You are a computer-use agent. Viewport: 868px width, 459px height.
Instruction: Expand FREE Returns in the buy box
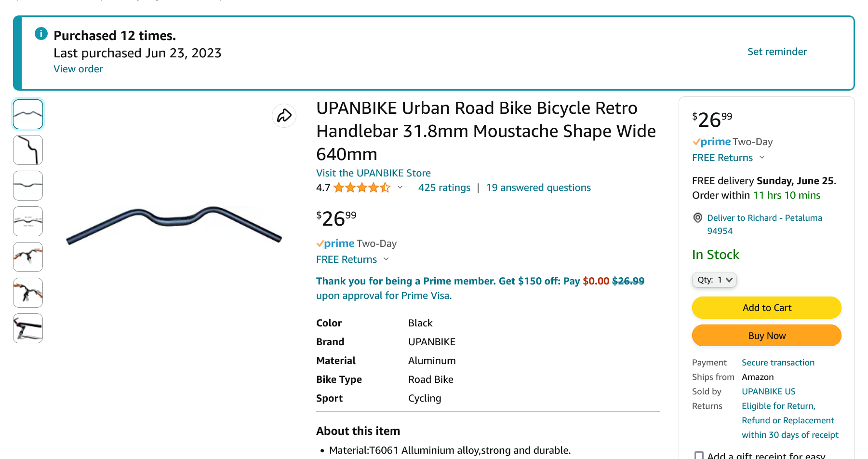[762, 158]
